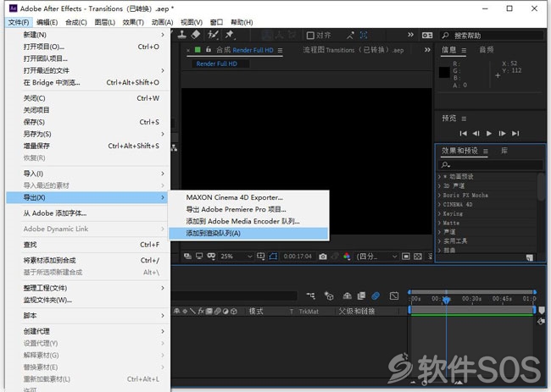
Task: Select the Eraser tool
Action: pyautogui.click(x=196, y=35)
